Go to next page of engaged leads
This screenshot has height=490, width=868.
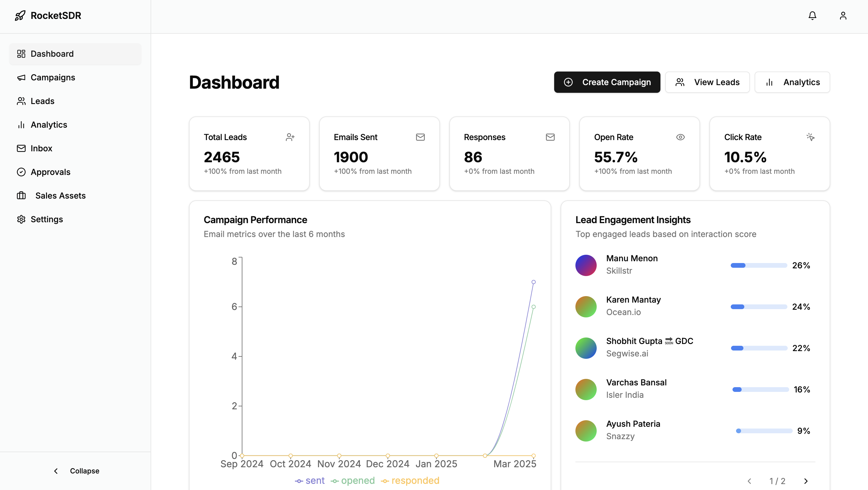tap(806, 481)
